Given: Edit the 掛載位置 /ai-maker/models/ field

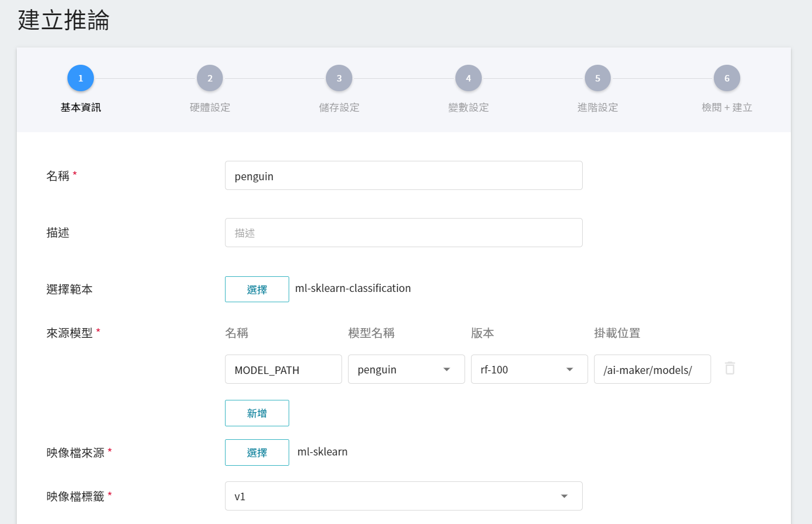Looking at the screenshot, I should (x=652, y=369).
